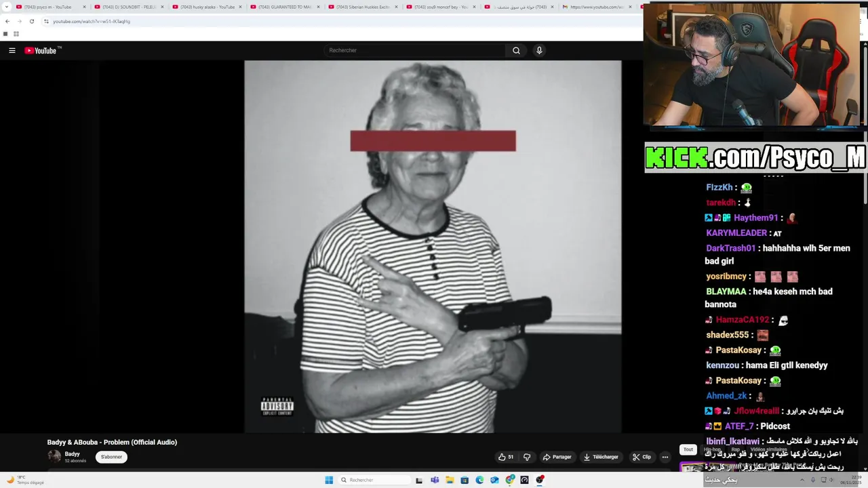Open the Partager share dialog
This screenshot has width=868, height=488.
click(x=557, y=457)
